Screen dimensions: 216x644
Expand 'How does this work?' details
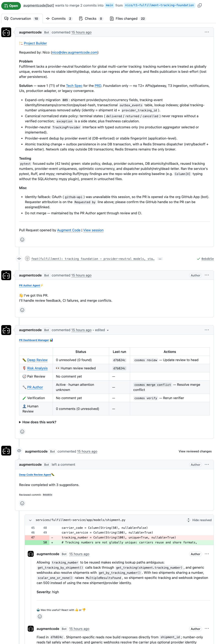[x=38, y=422]
